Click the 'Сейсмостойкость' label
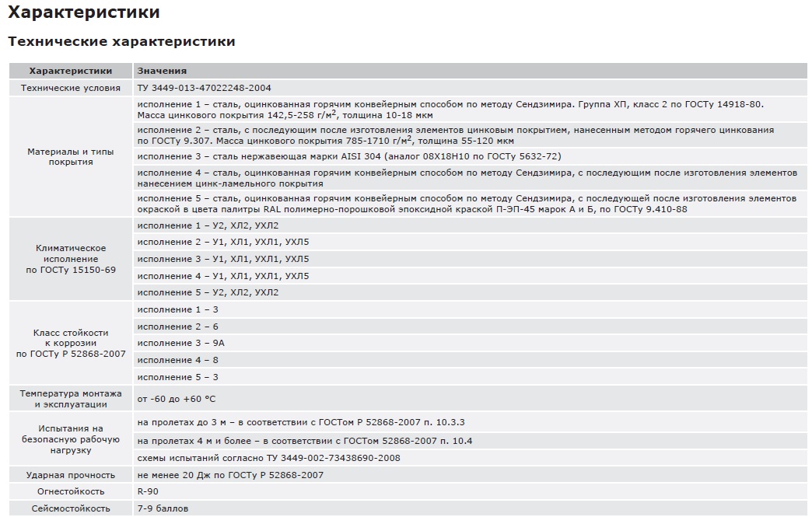 tap(71, 508)
